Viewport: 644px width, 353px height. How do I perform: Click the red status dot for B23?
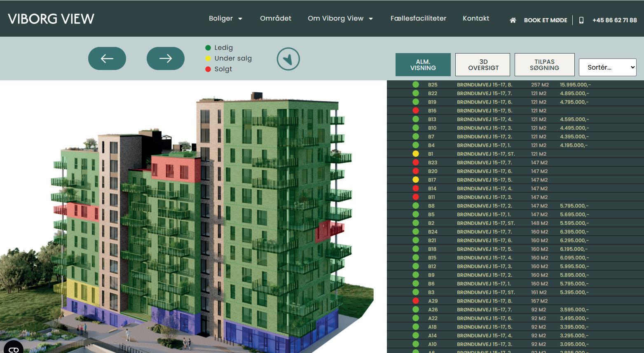click(x=416, y=162)
